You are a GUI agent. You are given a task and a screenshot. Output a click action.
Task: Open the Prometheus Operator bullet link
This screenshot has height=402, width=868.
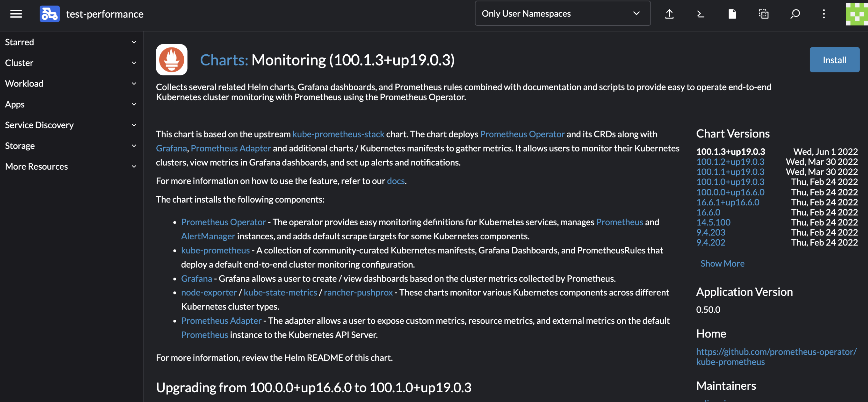coord(223,222)
